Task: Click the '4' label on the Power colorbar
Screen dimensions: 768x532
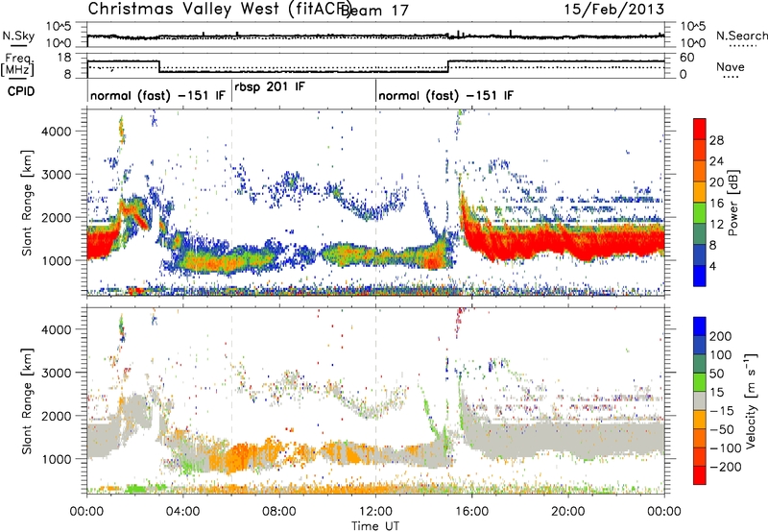Action: 712,267
